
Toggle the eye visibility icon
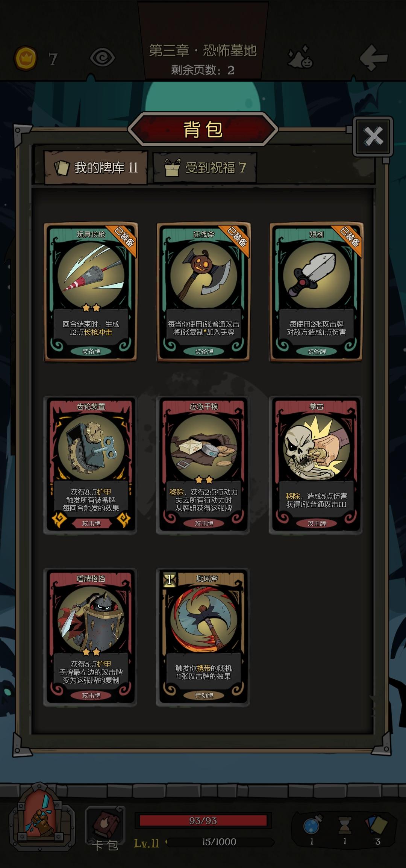click(x=102, y=58)
